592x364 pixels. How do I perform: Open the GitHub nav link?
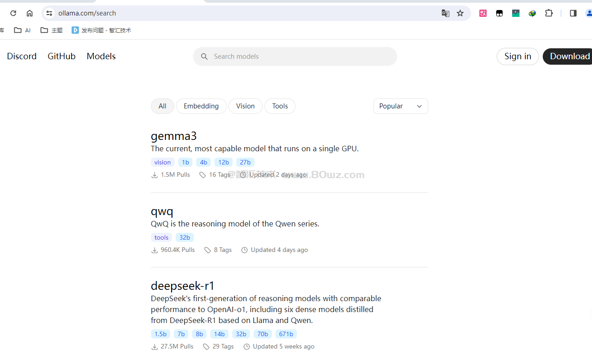62,56
